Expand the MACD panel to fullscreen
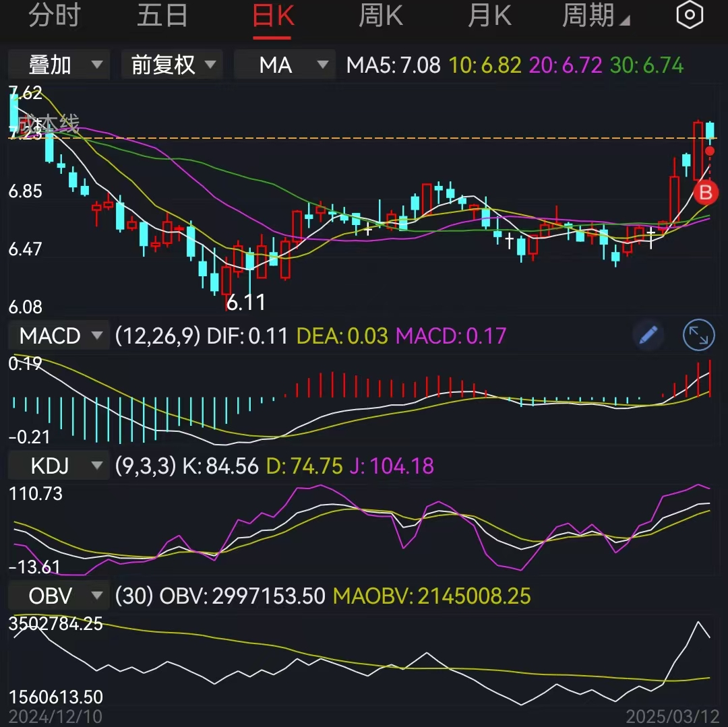 [698, 335]
